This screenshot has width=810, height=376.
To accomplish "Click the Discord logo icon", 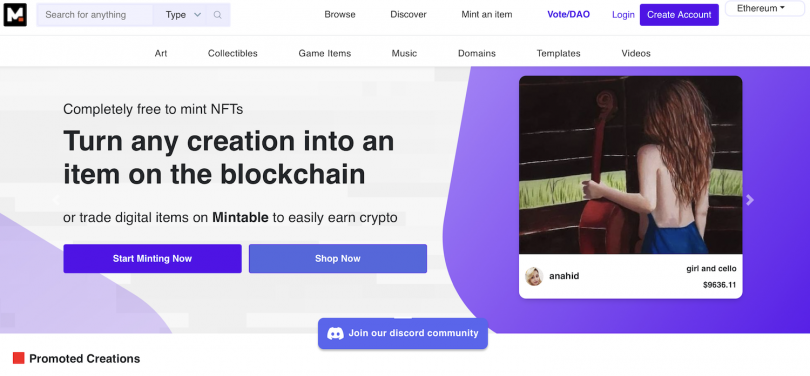I will click(336, 333).
